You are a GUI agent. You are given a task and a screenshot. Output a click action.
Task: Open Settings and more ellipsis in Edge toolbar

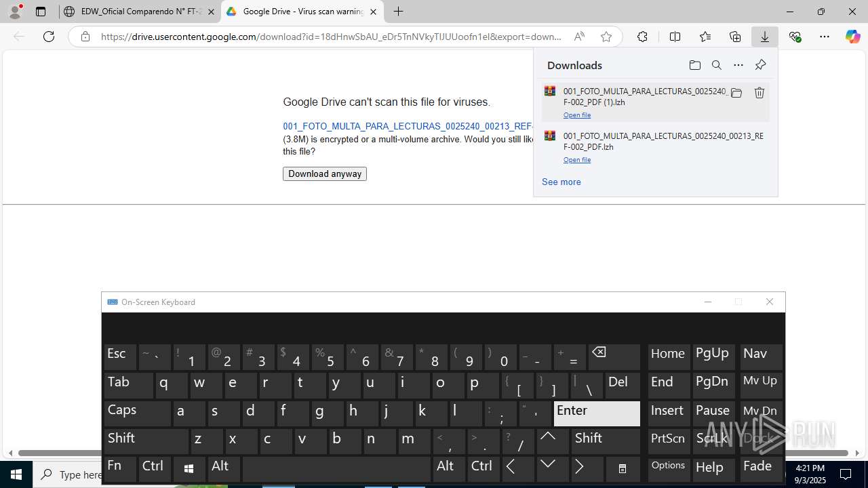[x=825, y=37]
